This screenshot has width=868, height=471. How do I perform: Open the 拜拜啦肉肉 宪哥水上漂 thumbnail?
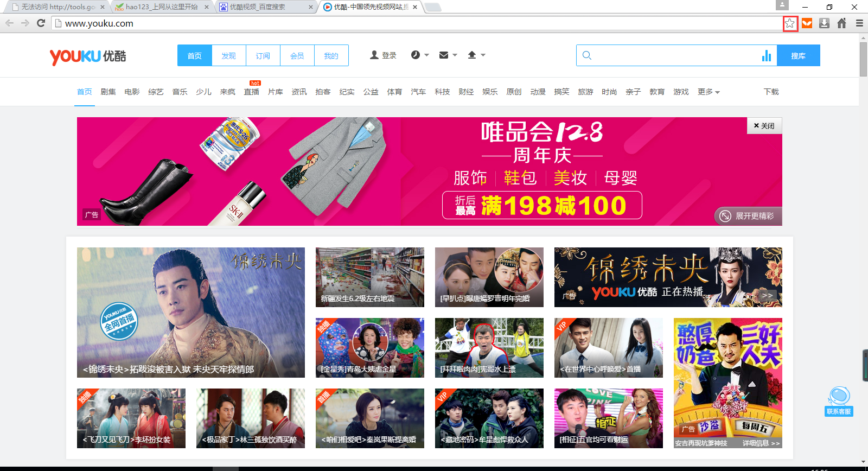489,348
